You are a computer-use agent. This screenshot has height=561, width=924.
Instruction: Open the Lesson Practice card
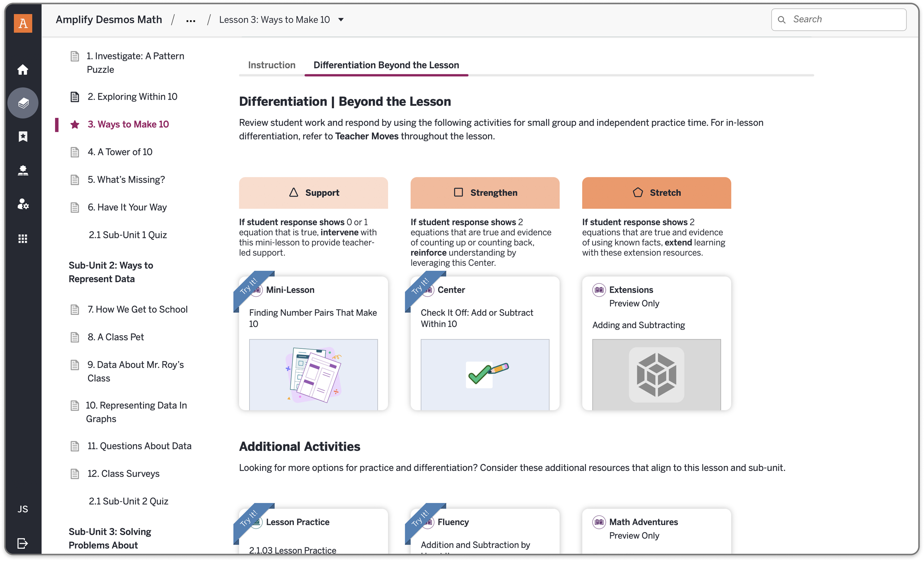coord(313,531)
